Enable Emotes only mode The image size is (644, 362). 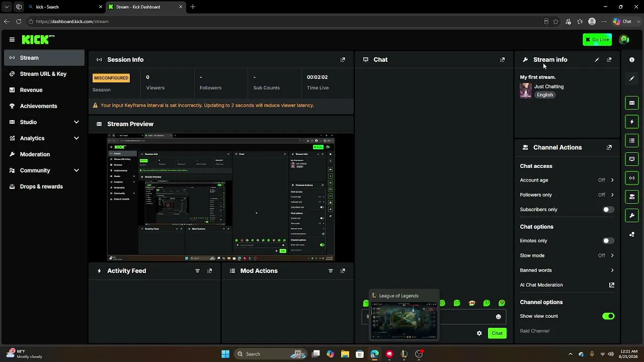pyautogui.click(x=608, y=241)
